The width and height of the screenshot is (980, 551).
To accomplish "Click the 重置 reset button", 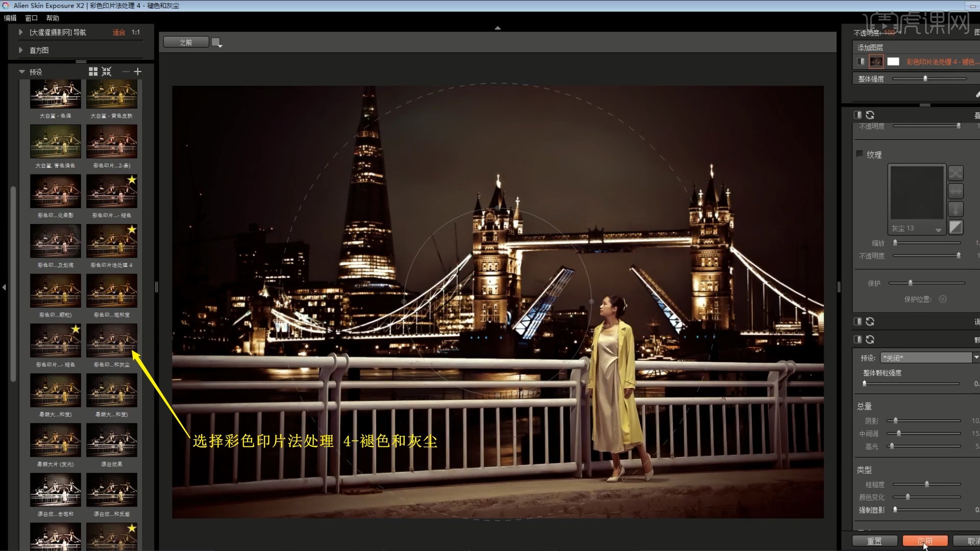I will pyautogui.click(x=874, y=541).
